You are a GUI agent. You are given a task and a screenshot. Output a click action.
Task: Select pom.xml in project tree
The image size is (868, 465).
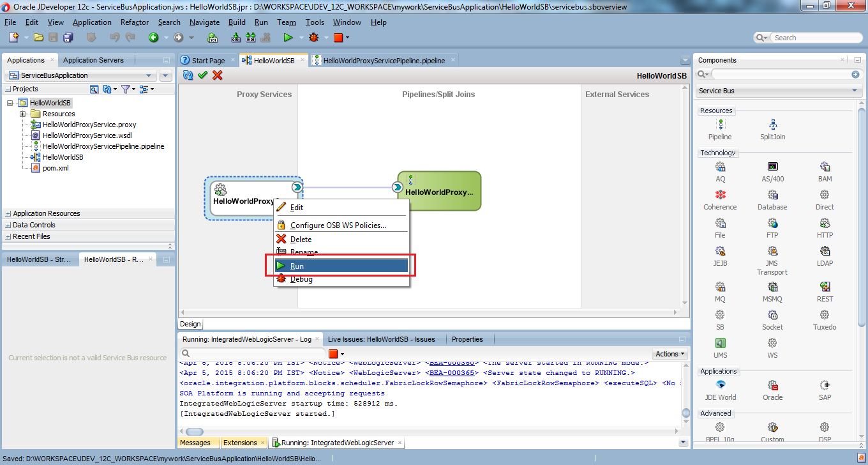point(56,168)
